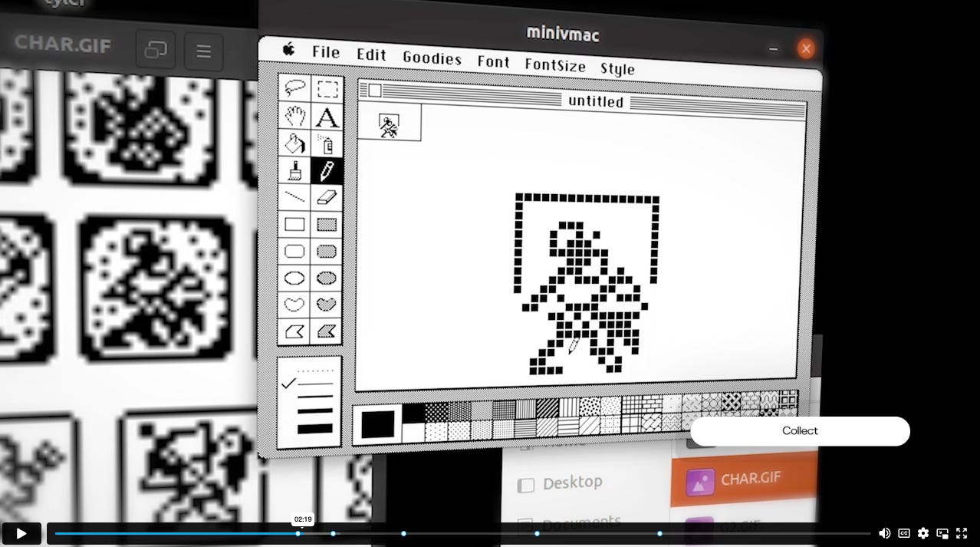Viewport: 980px width, 547px height.
Task: Pick the filled Oval tool
Action: tap(327, 278)
